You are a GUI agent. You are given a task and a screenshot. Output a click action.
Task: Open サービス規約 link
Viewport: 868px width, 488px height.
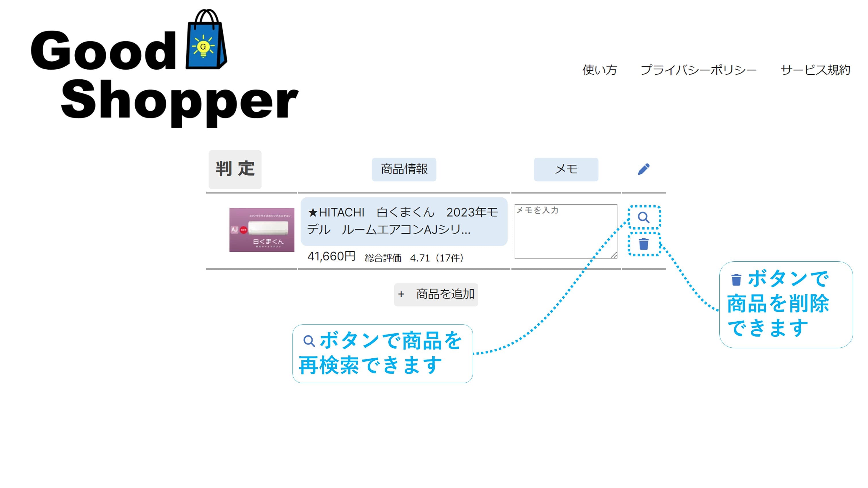[815, 70]
